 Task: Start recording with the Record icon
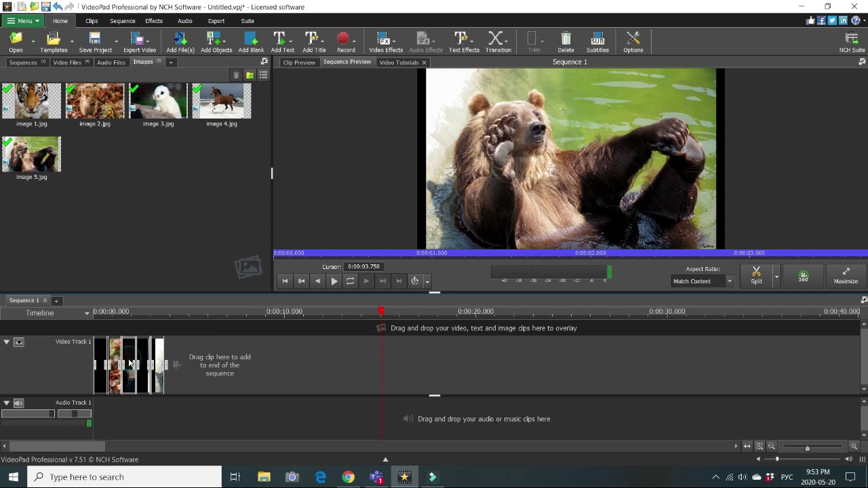(344, 42)
